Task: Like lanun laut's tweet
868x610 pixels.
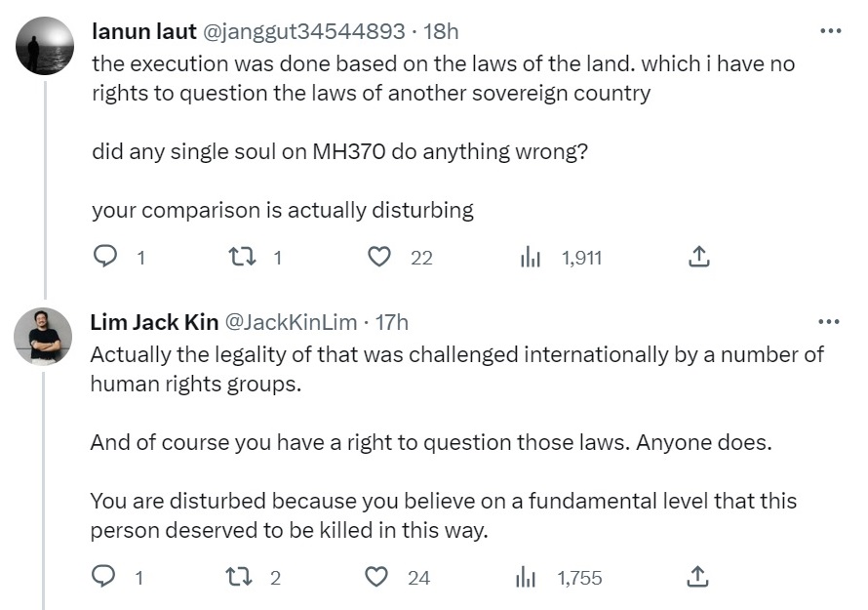Action: [379, 258]
